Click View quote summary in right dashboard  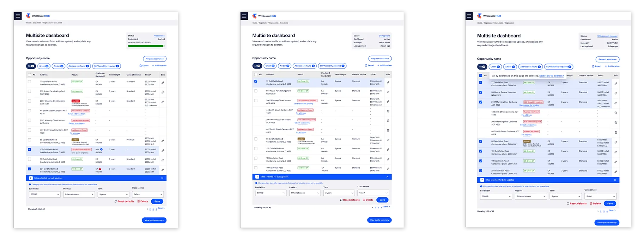(607, 223)
